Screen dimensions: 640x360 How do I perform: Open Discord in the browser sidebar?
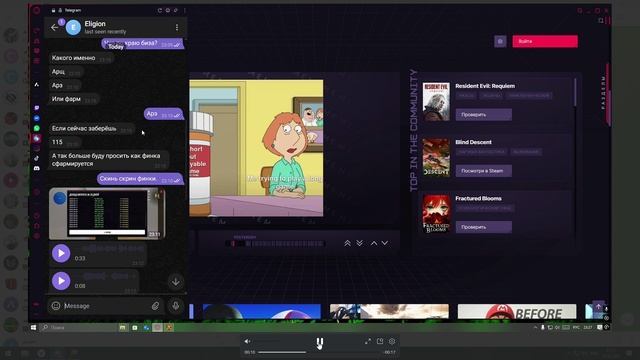37,168
